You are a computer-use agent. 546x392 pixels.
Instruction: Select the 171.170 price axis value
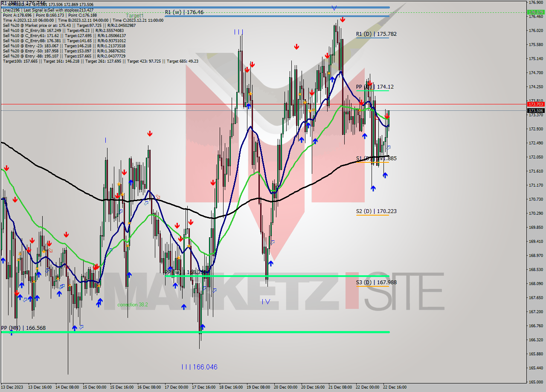[x=536, y=185]
